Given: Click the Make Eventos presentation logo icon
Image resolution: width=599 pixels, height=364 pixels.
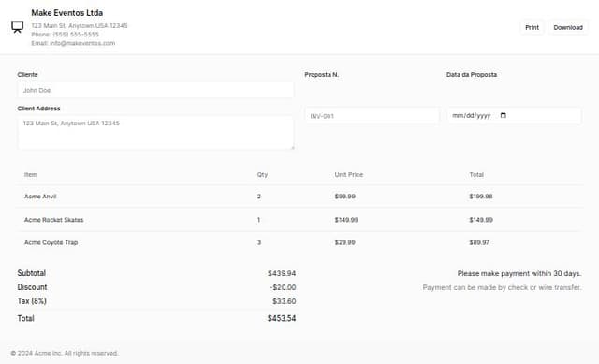Looking at the screenshot, I should coord(17,27).
